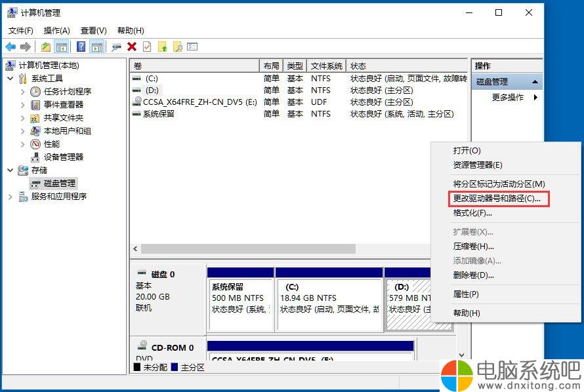Click the disk view scroll down arrow
584x392 pixels.
click(462, 355)
